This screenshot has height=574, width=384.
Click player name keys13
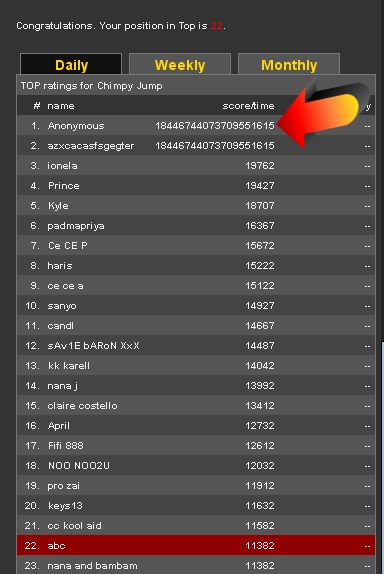point(65,506)
